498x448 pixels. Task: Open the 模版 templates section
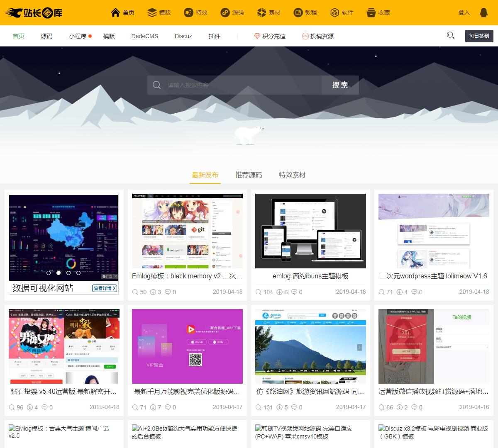(159, 12)
